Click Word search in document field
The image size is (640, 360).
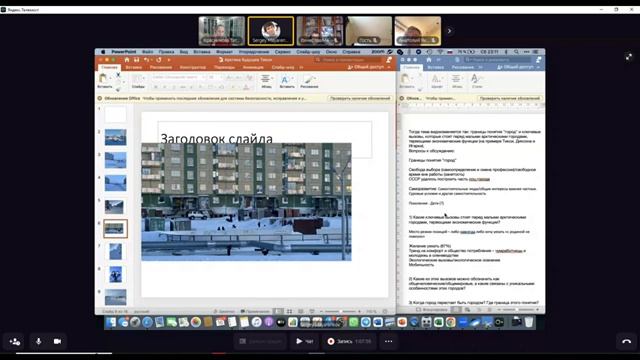tap(498, 60)
